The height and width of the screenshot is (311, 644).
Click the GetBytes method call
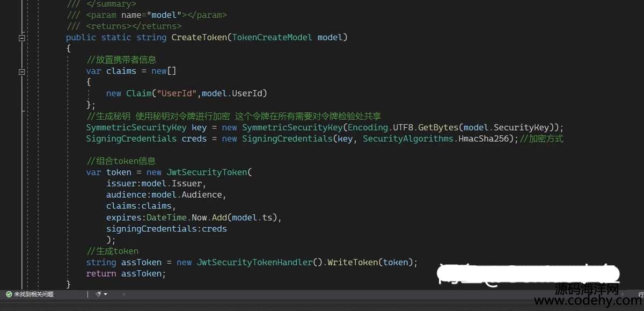coord(438,127)
